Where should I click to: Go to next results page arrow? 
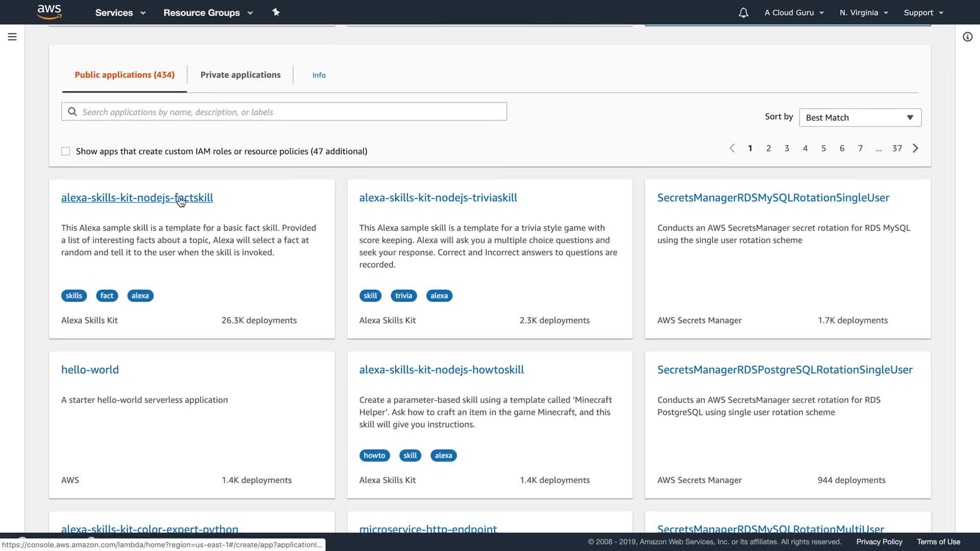coord(915,148)
